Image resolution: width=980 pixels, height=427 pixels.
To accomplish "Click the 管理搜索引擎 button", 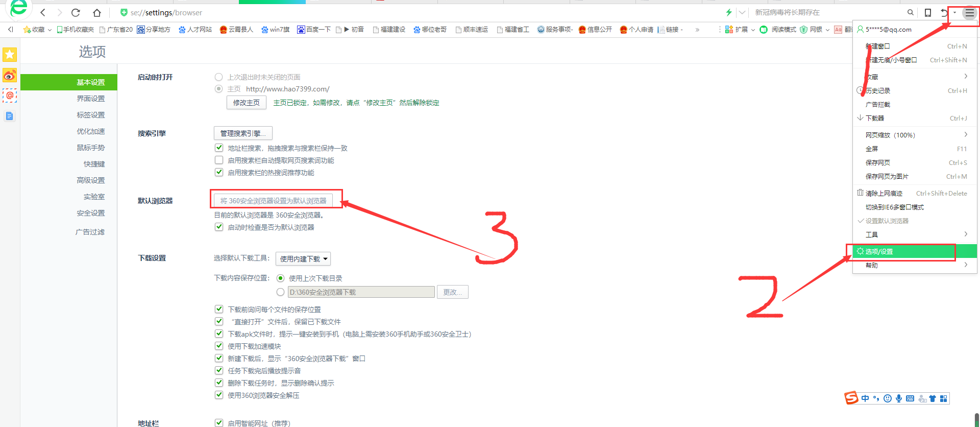I will click(x=242, y=133).
